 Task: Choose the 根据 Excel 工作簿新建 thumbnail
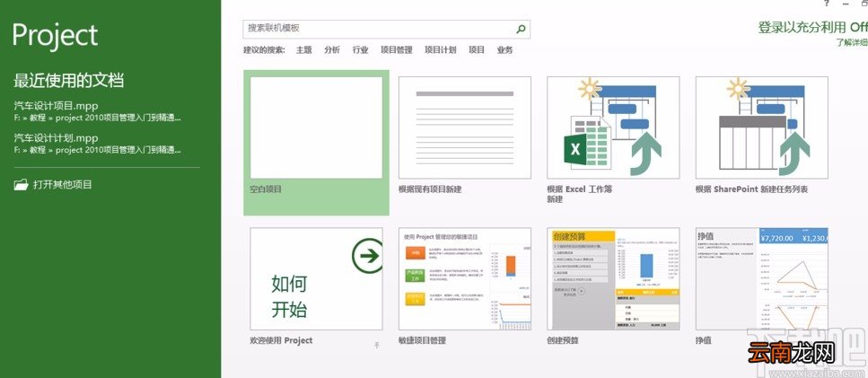[613, 127]
